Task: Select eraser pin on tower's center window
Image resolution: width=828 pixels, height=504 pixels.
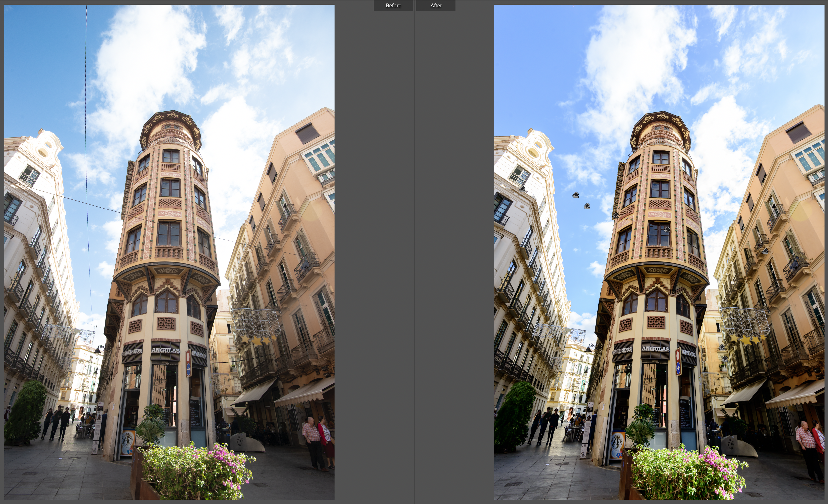Action: click(x=667, y=230)
